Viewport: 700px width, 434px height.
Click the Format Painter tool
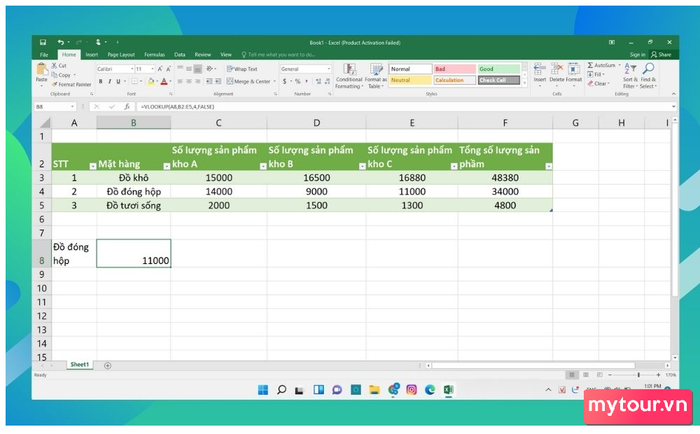(72, 84)
